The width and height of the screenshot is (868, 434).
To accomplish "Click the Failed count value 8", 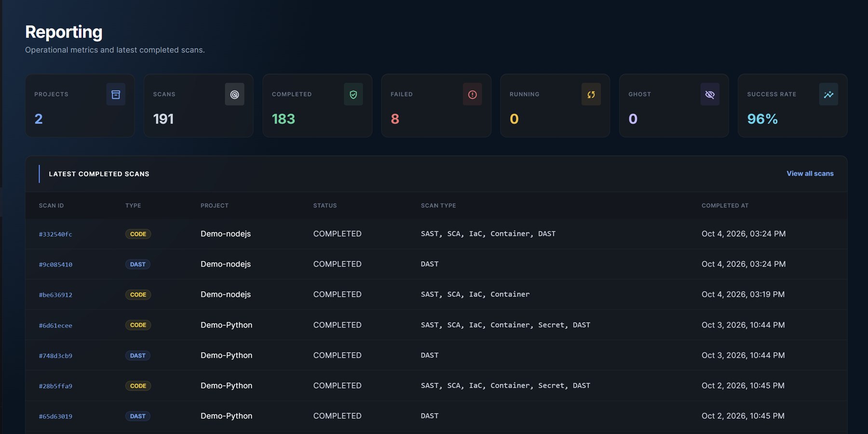I will pyautogui.click(x=395, y=119).
